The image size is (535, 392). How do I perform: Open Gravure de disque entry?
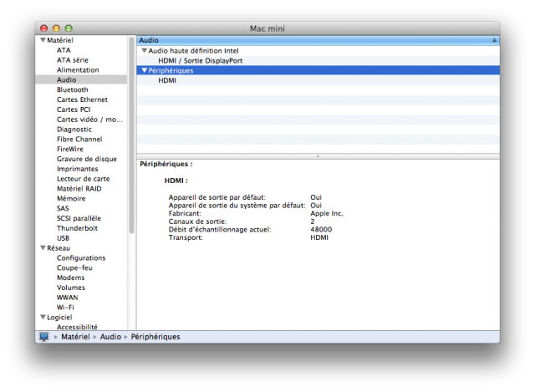[87, 159]
